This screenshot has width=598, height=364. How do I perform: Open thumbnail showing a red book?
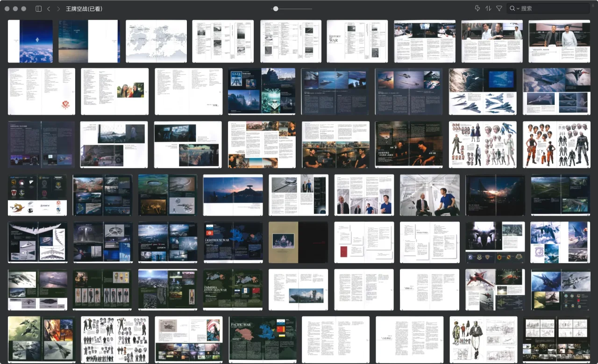pos(364,242)
